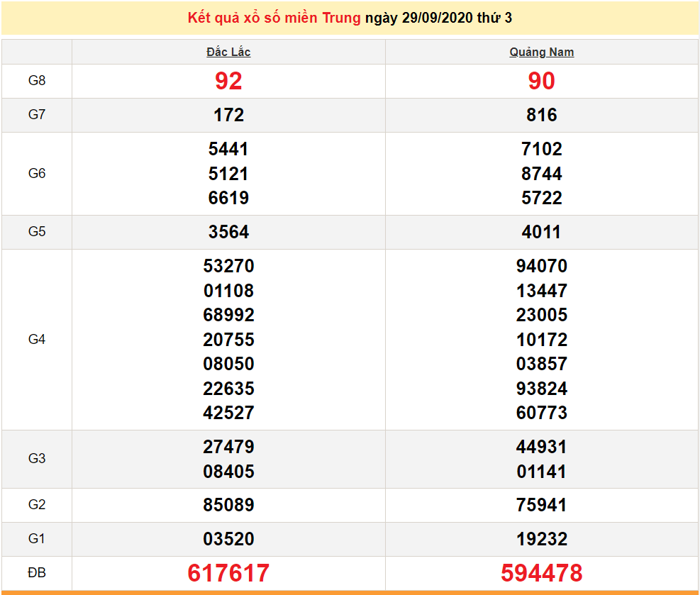
Task: Select the G4 number 10172
Action: (542, 340)
